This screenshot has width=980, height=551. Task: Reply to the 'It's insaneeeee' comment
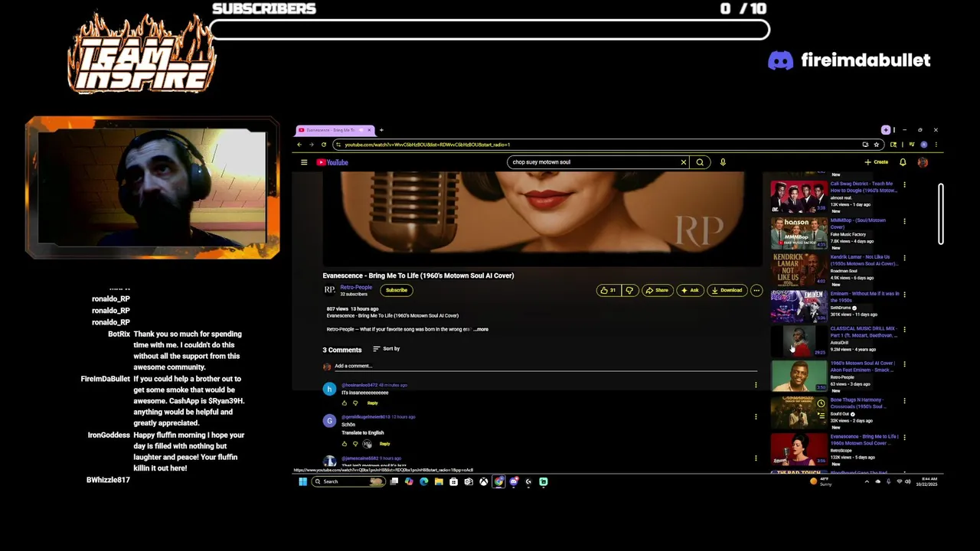[x=372, y=403]
